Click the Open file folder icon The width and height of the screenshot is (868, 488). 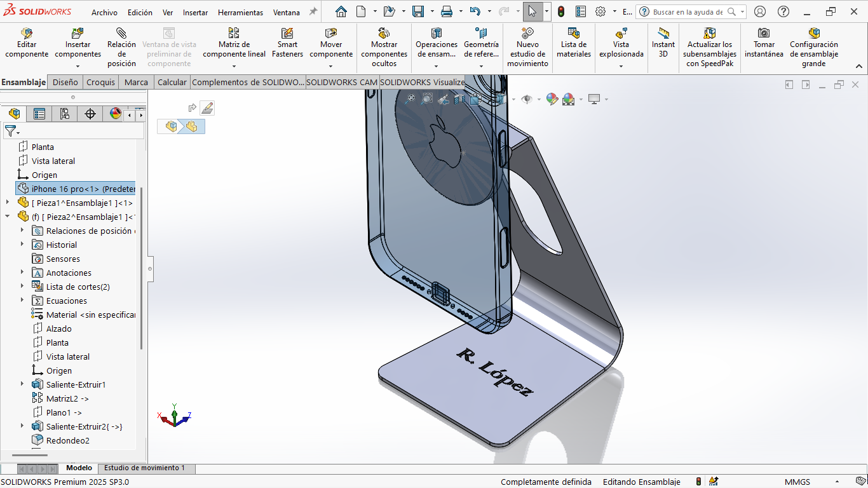tap(389, 11)
